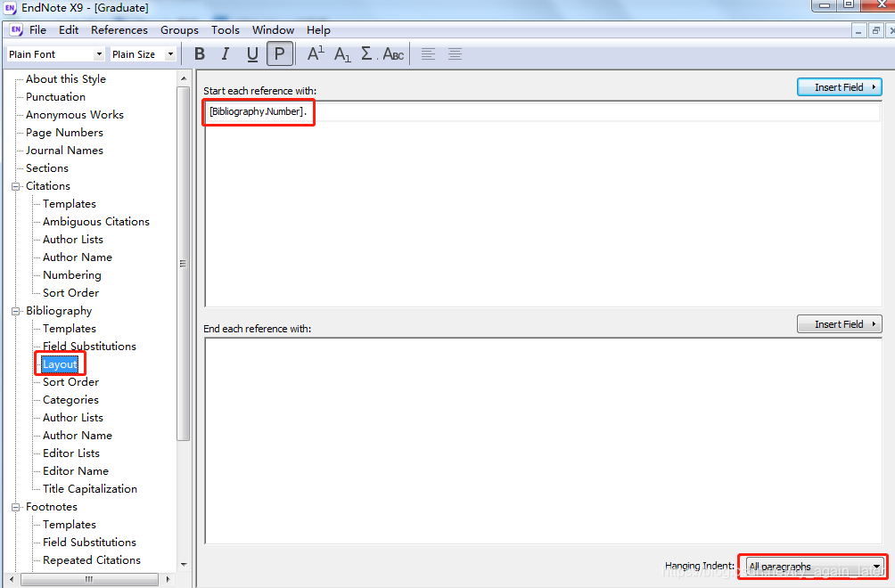Select Punctuation in style tree
Viewport: 895px width, 588px height.
click(x=55, y=97)
